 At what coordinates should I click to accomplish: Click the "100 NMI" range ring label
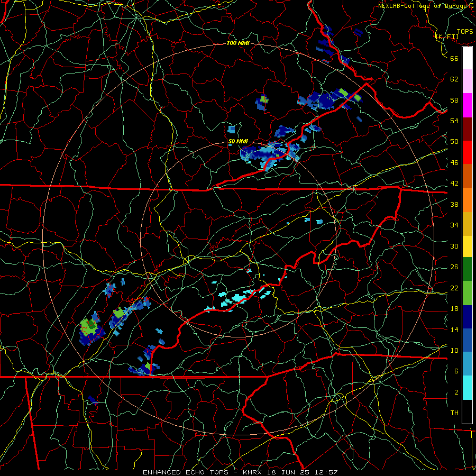point(238,43)
